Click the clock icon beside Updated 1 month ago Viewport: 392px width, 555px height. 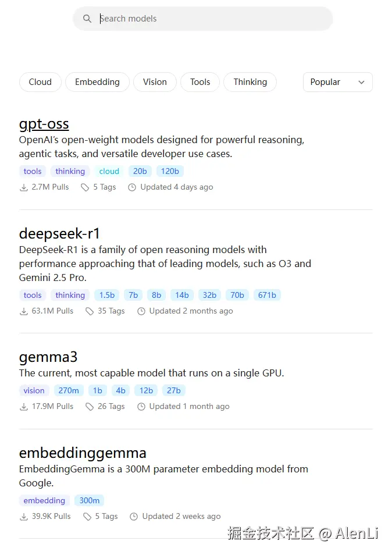click(x=141, y=407)
